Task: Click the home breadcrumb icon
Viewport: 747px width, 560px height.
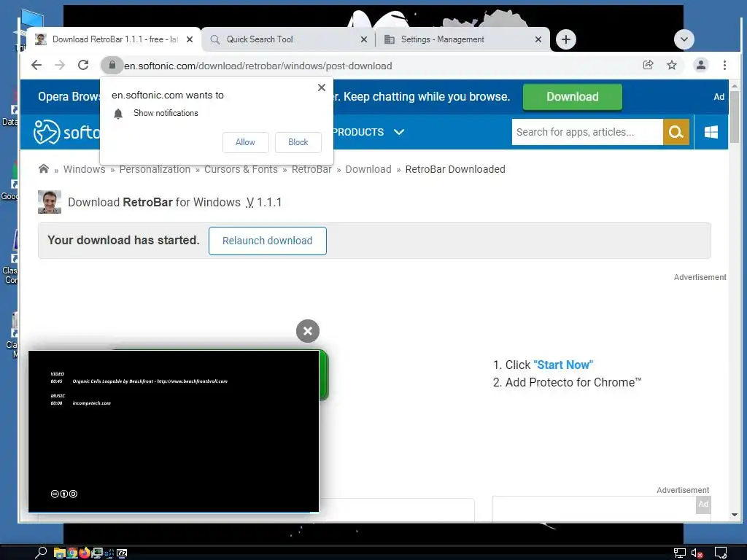Action: click(x=43, y=168)
